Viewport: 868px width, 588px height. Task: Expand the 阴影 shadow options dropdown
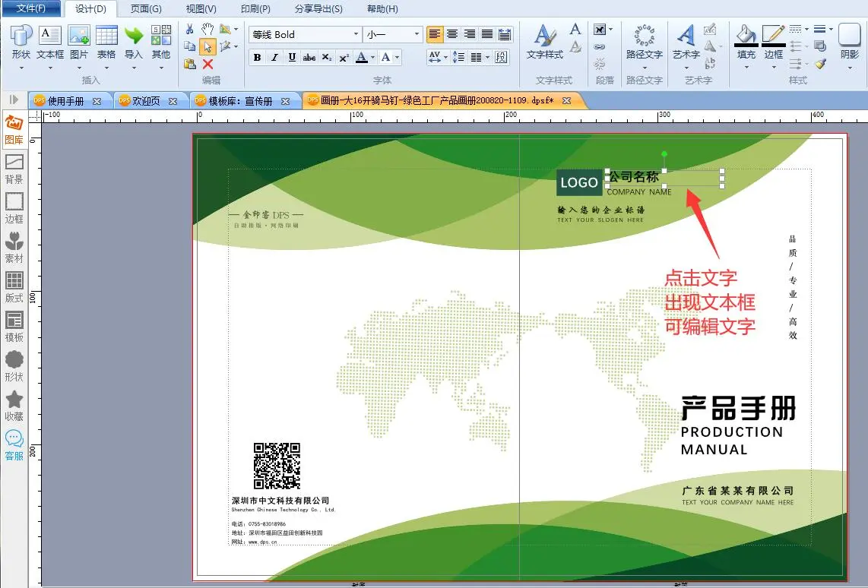pos(849,67)
